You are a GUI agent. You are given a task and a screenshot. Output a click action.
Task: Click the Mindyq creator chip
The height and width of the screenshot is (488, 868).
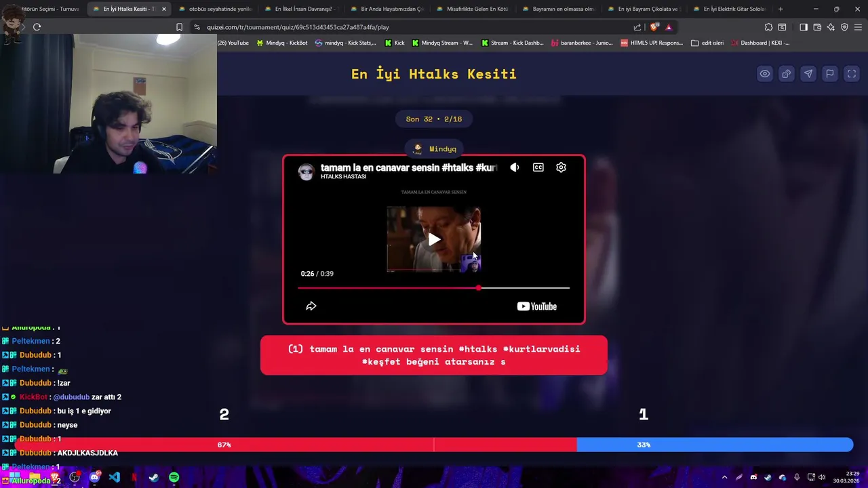click(x=434, y=149)
